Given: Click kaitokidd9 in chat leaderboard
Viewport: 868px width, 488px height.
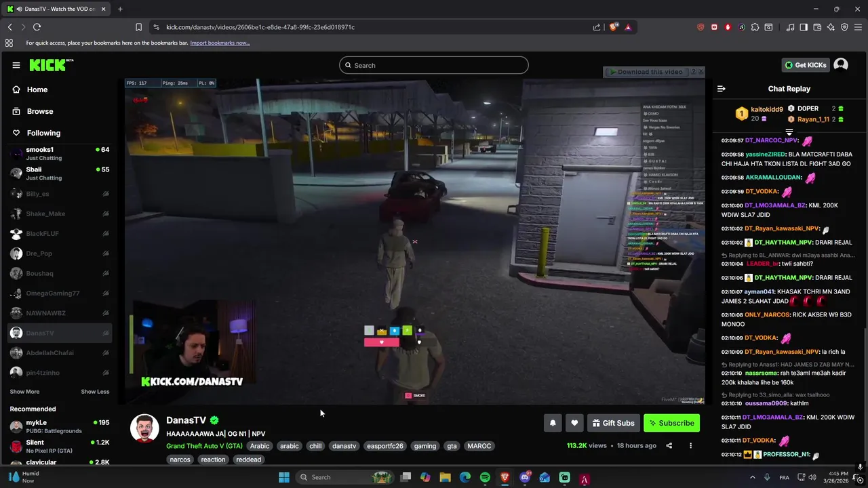Looking at the screenshot, I should 766,109.
